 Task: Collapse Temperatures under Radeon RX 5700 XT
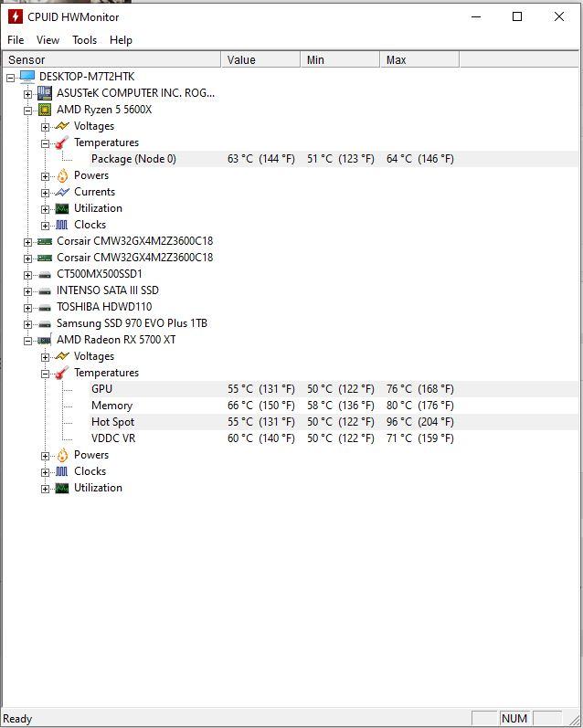[x=45, y=374]
